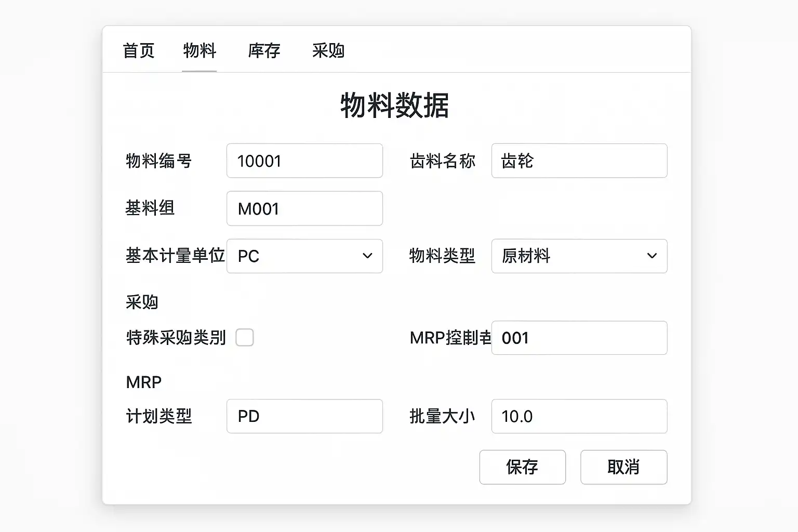Viewport: 798px width, 532px height.
Task: Toggle the 特殊采购类别 checkbox
Action: [x=245, y=338]
